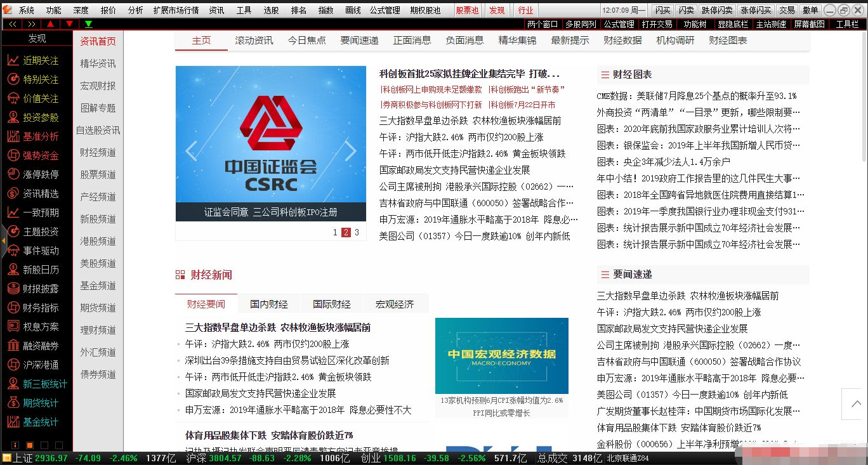This screenshot has height=465, width=868.
Task: Click the 近期关注 chart icon
Action: tap(13, 60)
